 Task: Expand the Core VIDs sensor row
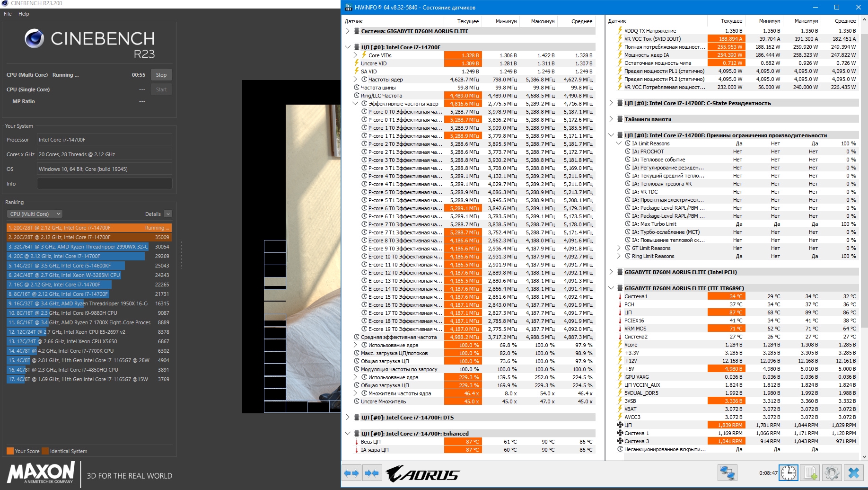pos(356,55)
